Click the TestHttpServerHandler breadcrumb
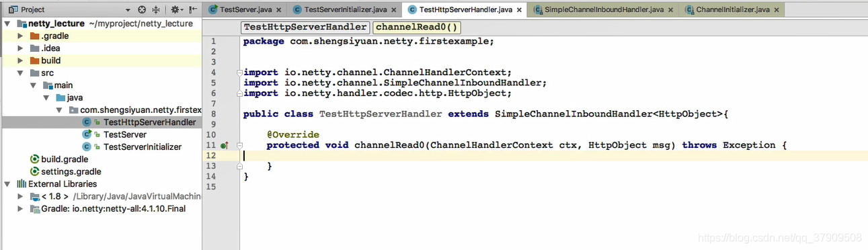Viewport: 868px width, 250px height. (305, 28)
